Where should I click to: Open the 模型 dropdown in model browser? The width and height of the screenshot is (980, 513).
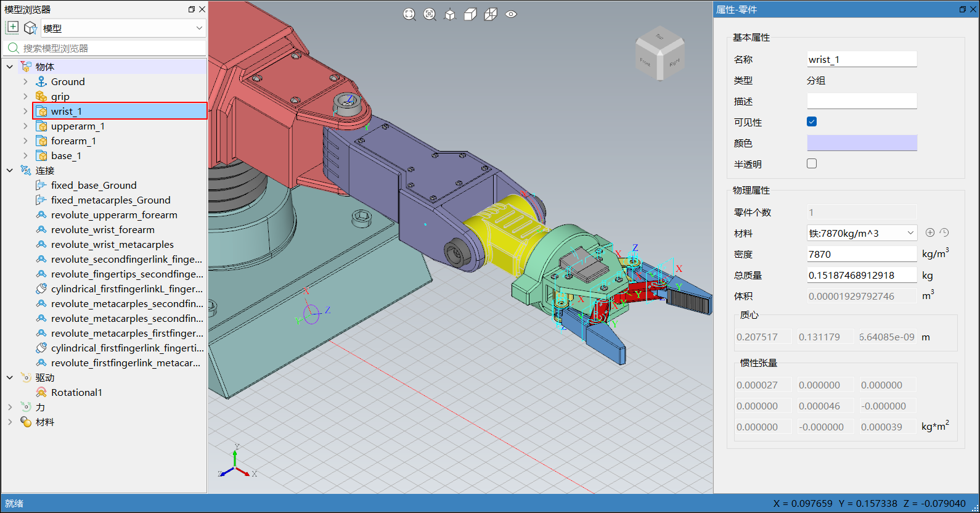(x=123, y=28)
